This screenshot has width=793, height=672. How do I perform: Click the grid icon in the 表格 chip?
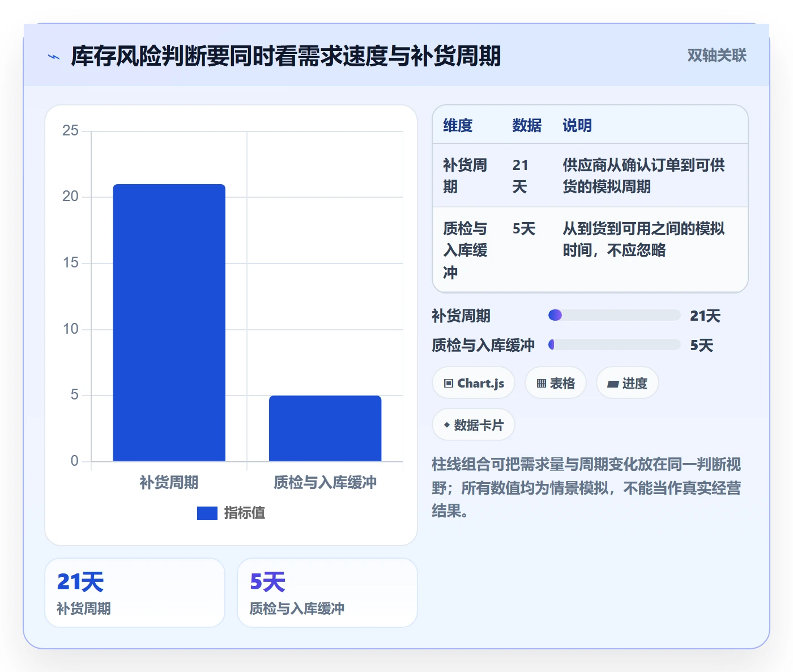point(541,384)
